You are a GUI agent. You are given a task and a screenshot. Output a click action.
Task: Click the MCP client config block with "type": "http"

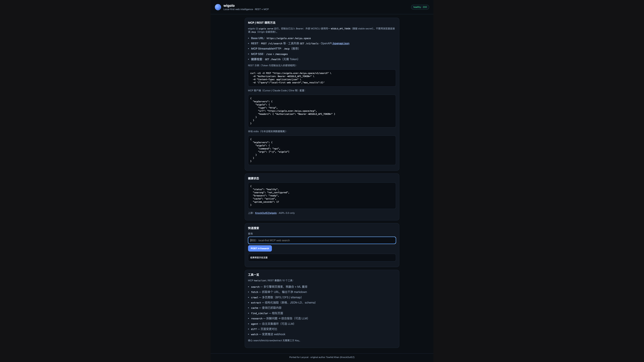click(322, 111)
